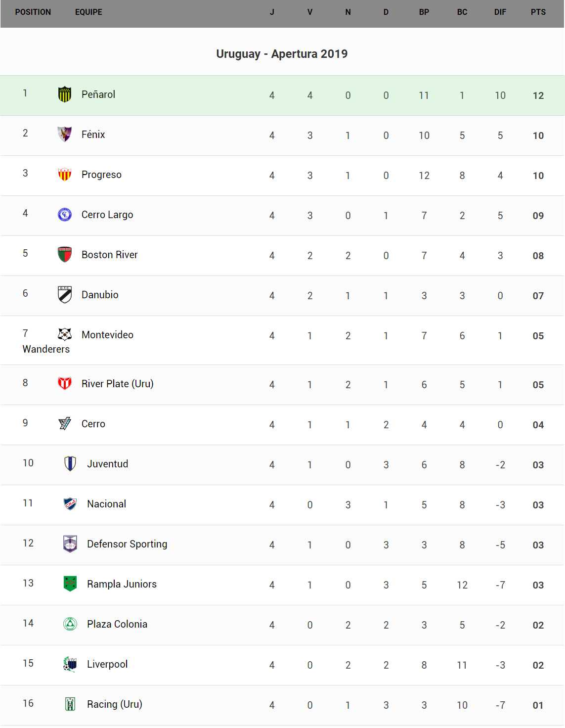
Task: Click Peñarol's 12 points value
Action: (x=538, y=95)
